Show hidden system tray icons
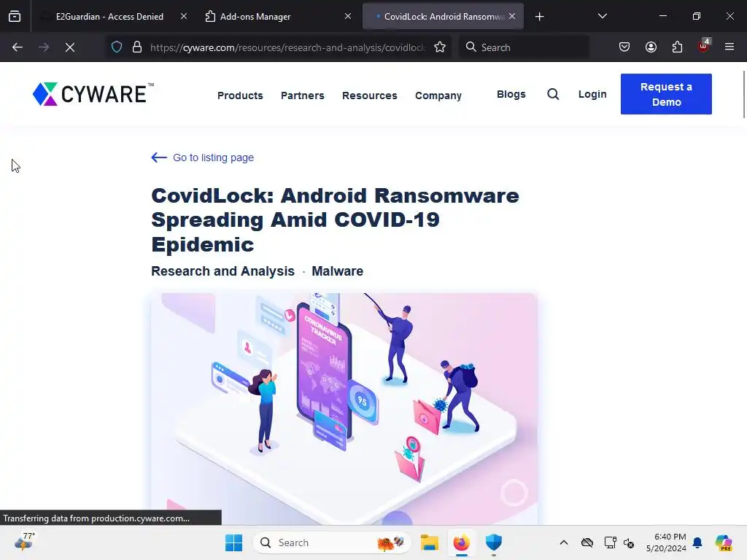747x560 pixels. click(x=564, y=542)
